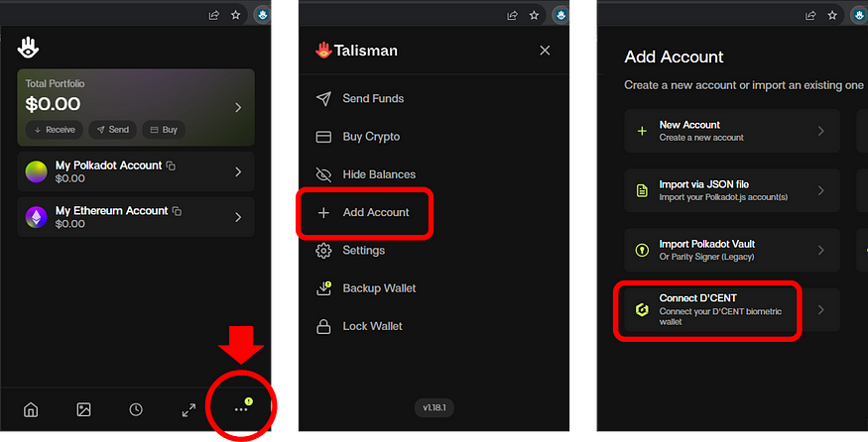Click the D'CENT hexagon logo icon

(x=642, y=310)
